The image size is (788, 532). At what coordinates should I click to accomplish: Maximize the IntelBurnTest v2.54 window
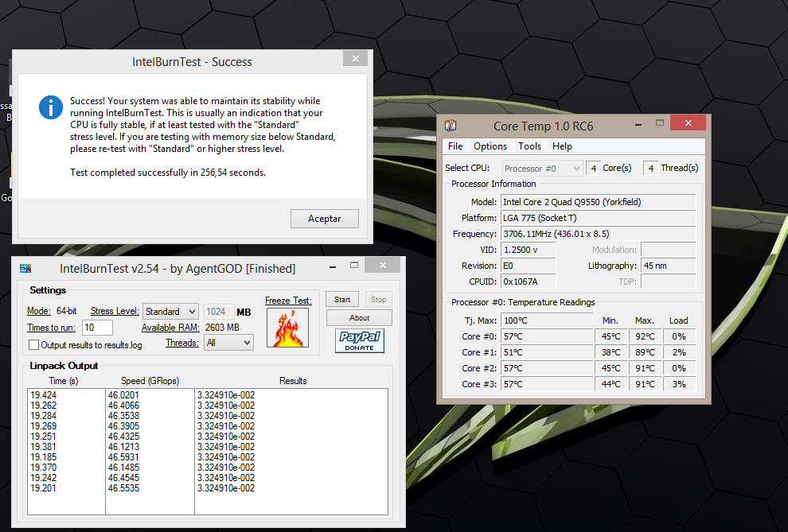tap(356, 266)
